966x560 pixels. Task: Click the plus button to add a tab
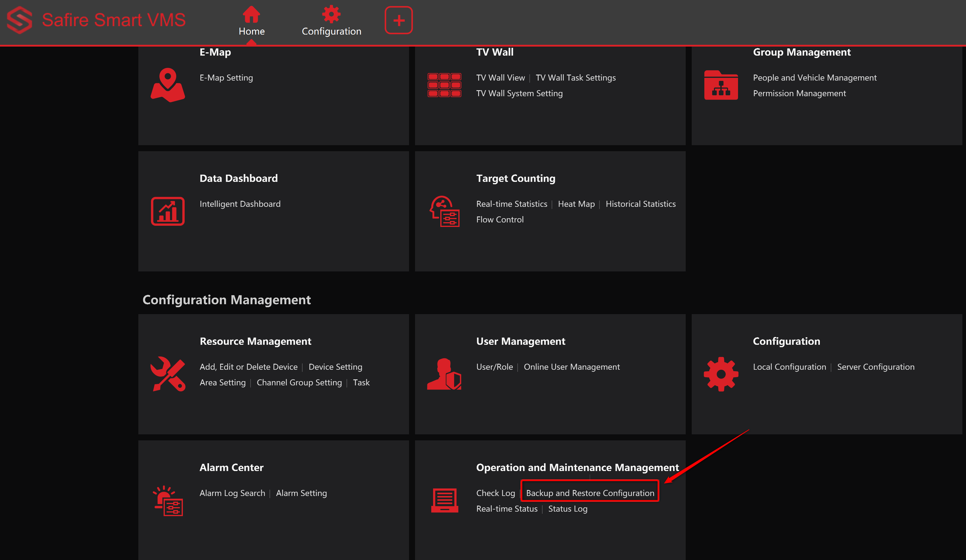[x=399, y=20]
